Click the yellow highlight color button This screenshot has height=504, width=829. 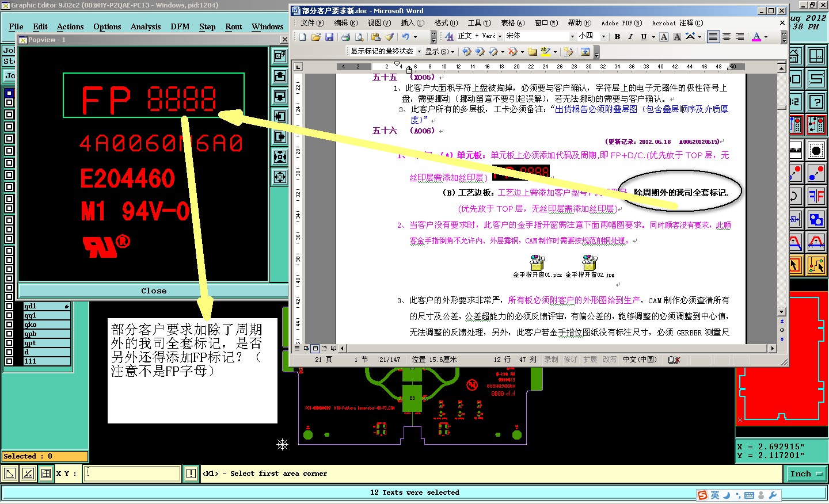(545, 52)
